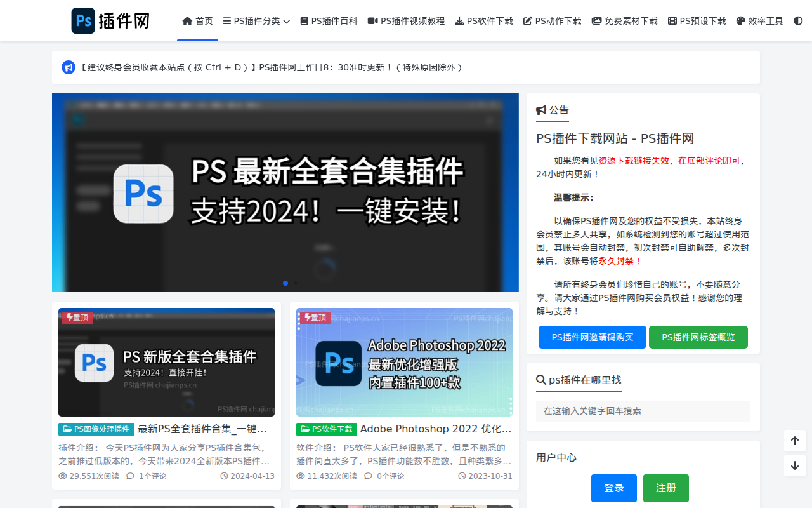
Task: Click the eye icon next to 29,551次阅读
Action: point(63,476)
